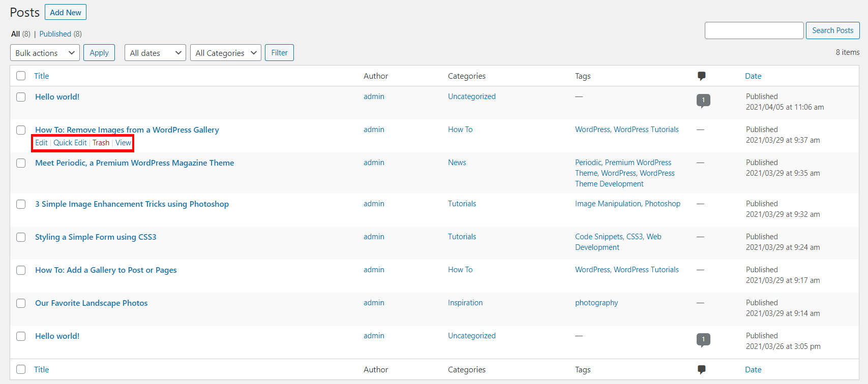Expand the All dates dropdown

click(x=155, y=53)
